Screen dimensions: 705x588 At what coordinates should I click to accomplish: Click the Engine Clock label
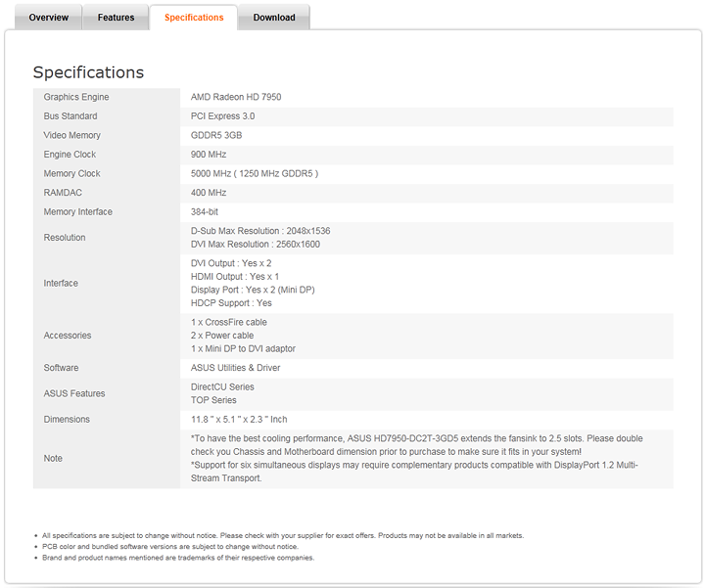click(70, 155)
